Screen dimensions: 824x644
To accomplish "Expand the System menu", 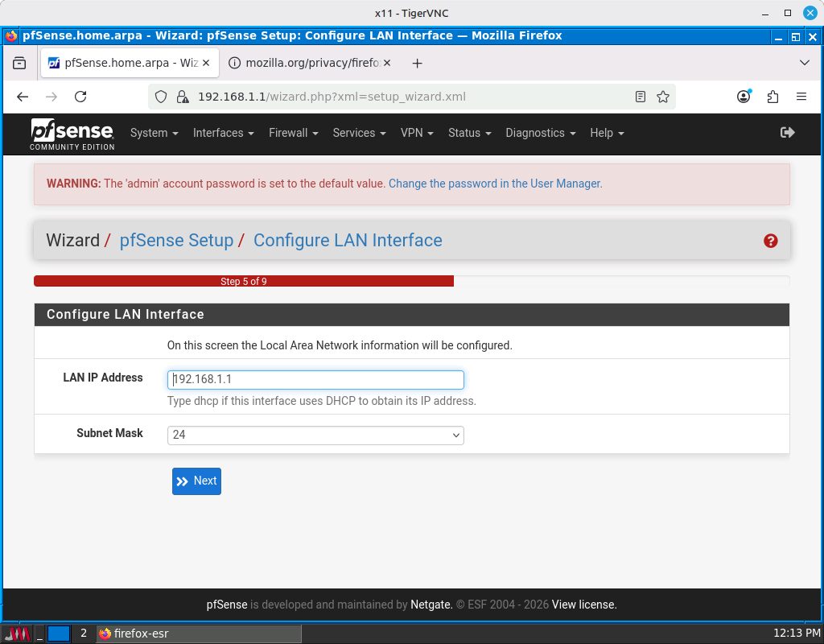I will (x=154, y=133).
